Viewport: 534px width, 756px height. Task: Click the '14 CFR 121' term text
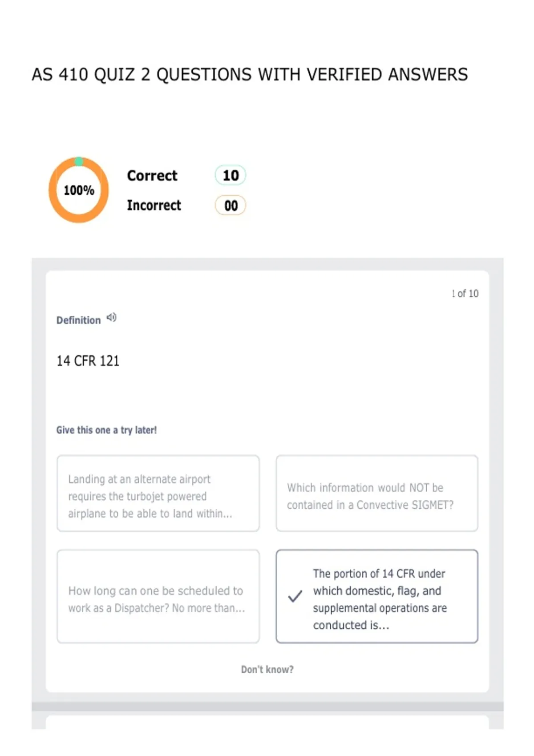tap(88, 361)
